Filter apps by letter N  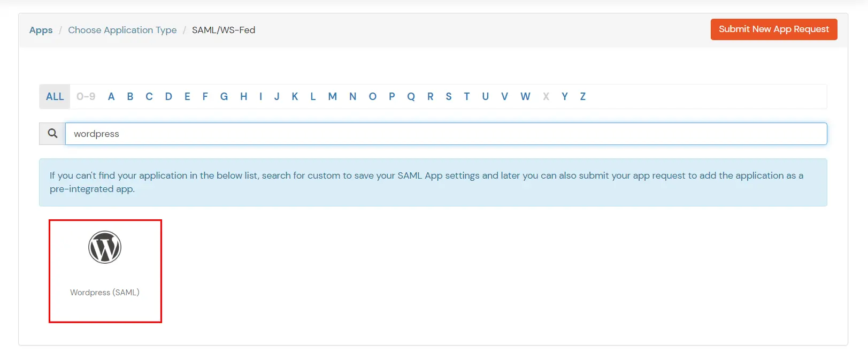pyautogui.click(x=353, y=97)
